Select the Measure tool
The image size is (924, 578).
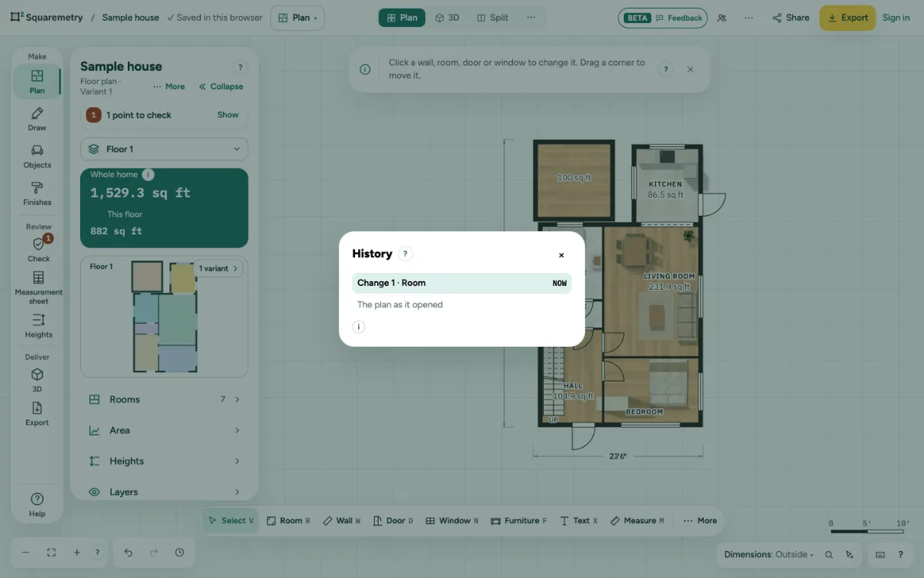(637, 521)
